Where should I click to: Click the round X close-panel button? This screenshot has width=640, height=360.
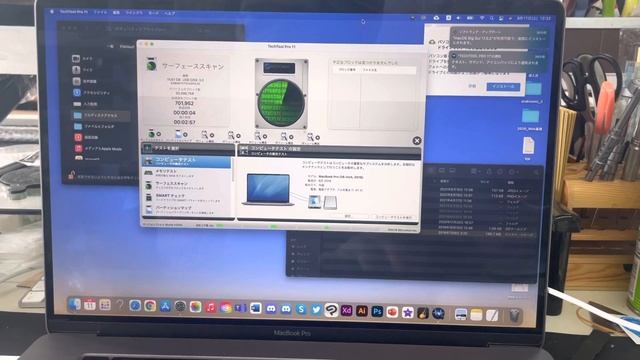(416, 140)
